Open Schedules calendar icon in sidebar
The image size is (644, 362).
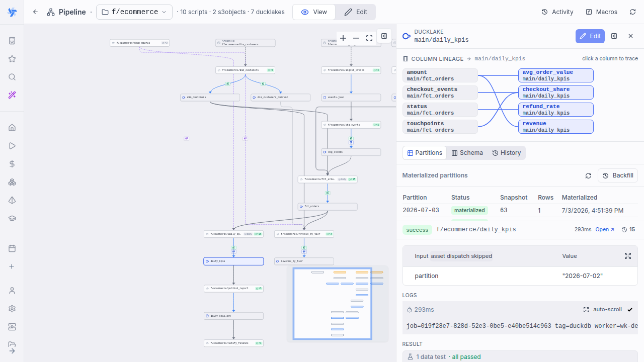tap(12, 248)
